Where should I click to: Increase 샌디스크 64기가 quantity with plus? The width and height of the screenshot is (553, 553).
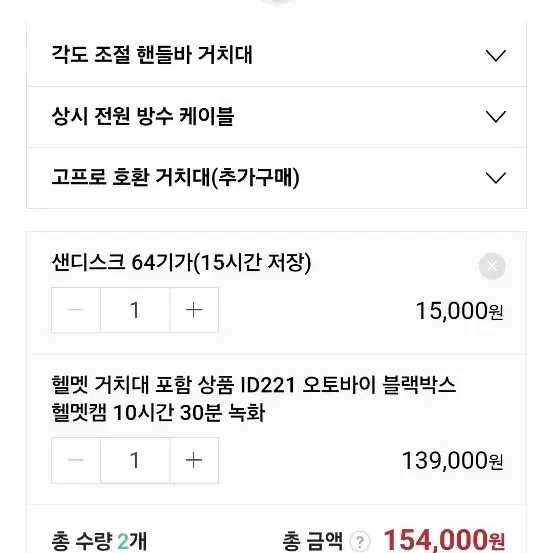point(194,310)
